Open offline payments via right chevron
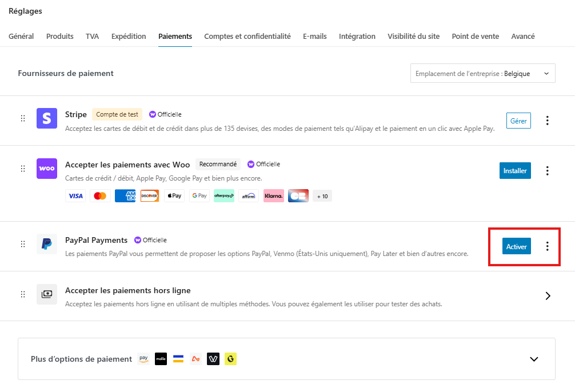The height and width of the screenshot is (392, 575). coord(548,295)
